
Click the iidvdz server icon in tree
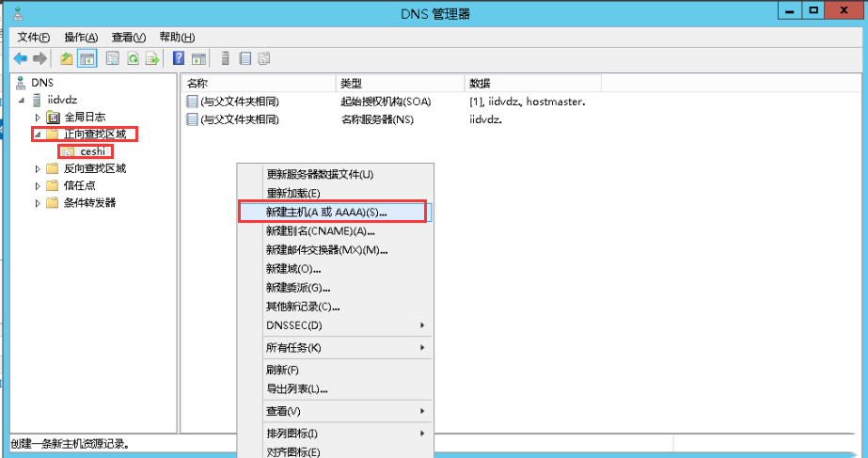(37, 101)
